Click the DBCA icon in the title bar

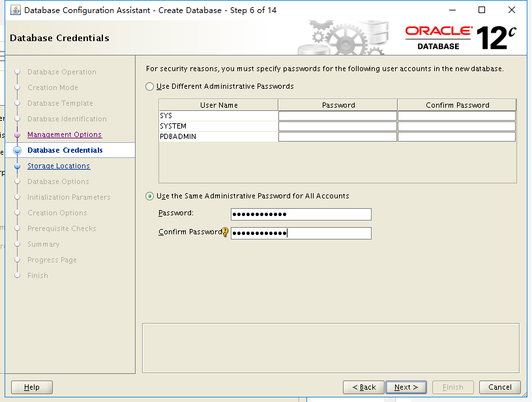point(14,10)
